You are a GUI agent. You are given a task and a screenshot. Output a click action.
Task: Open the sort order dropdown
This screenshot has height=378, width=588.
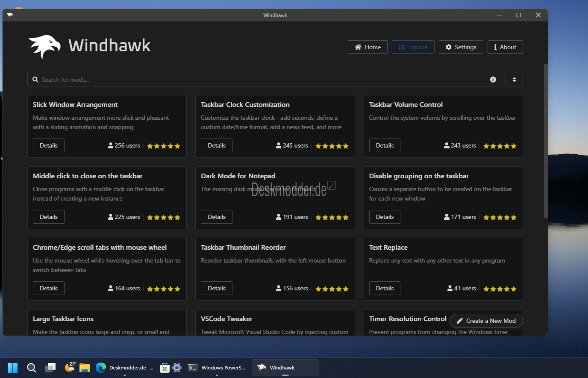tap(514, 80)
